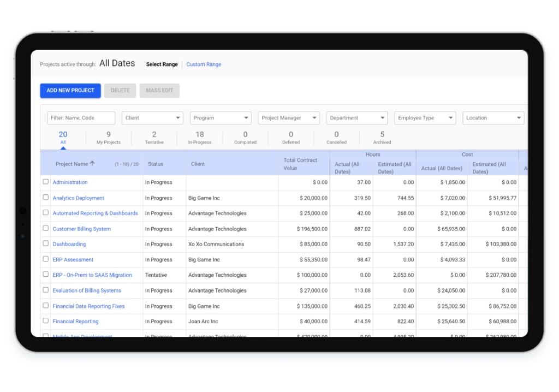Open the Employee Type dropdown
559x392 pixels.
pyautogui.click(x=425, y=117)
